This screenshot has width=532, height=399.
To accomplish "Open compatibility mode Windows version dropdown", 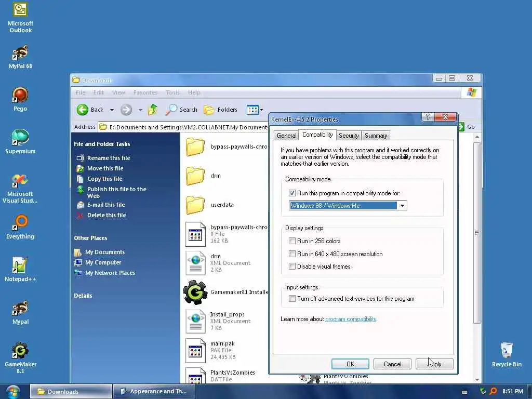I will coord(402,206).
